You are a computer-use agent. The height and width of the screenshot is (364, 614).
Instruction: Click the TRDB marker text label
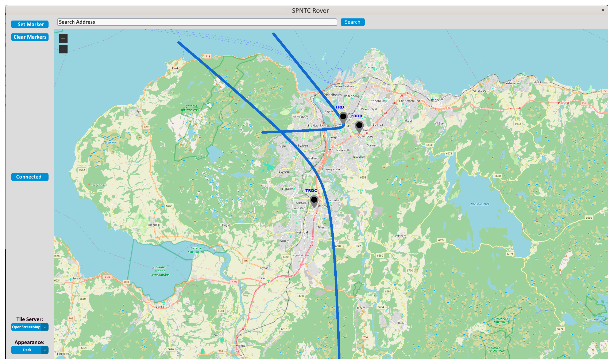356,116
